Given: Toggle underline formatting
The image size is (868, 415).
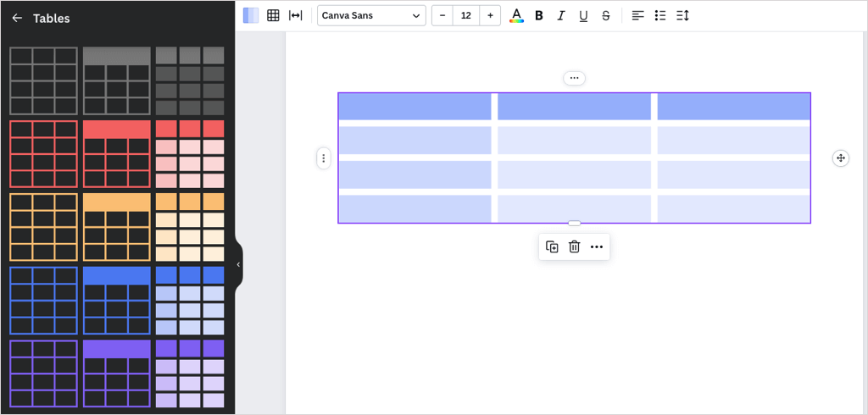Looking at the screenshot, I should coord(583,15).
